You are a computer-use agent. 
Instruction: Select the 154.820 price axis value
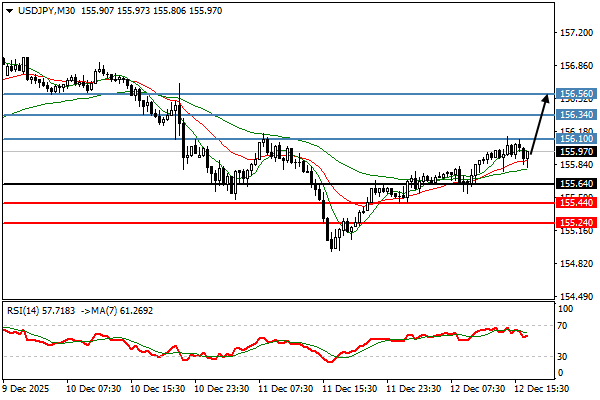574,264
